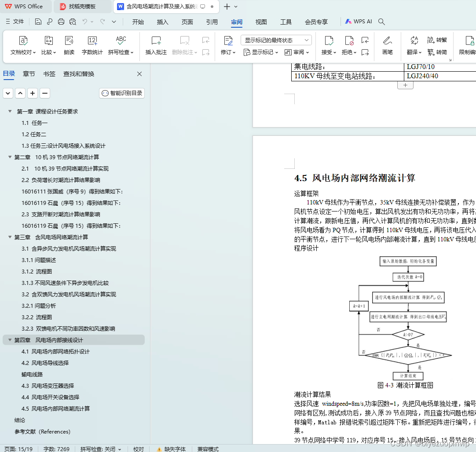Click the 文档校对 tool
476x452 pixels.
[23, 45]
